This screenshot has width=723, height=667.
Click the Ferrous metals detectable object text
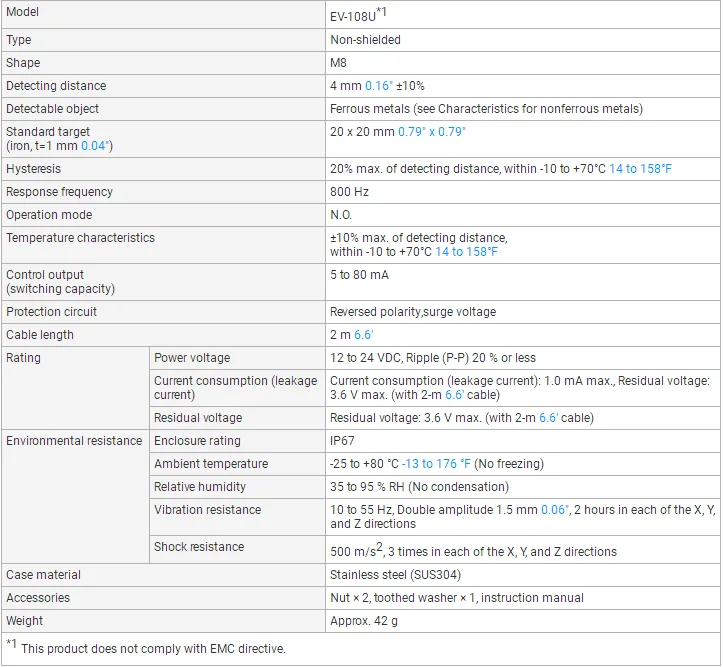pos(486,109)
